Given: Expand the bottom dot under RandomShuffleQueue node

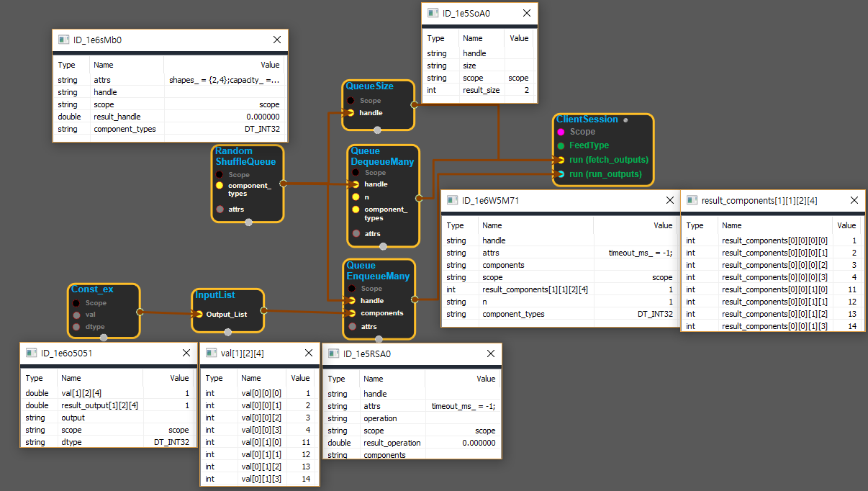Looking at the screenshot, I should [248, 222].
